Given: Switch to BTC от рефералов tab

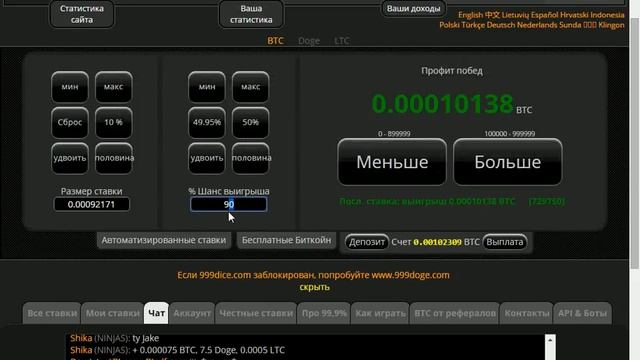Looking at the screenshot, I should coord(455,313).
